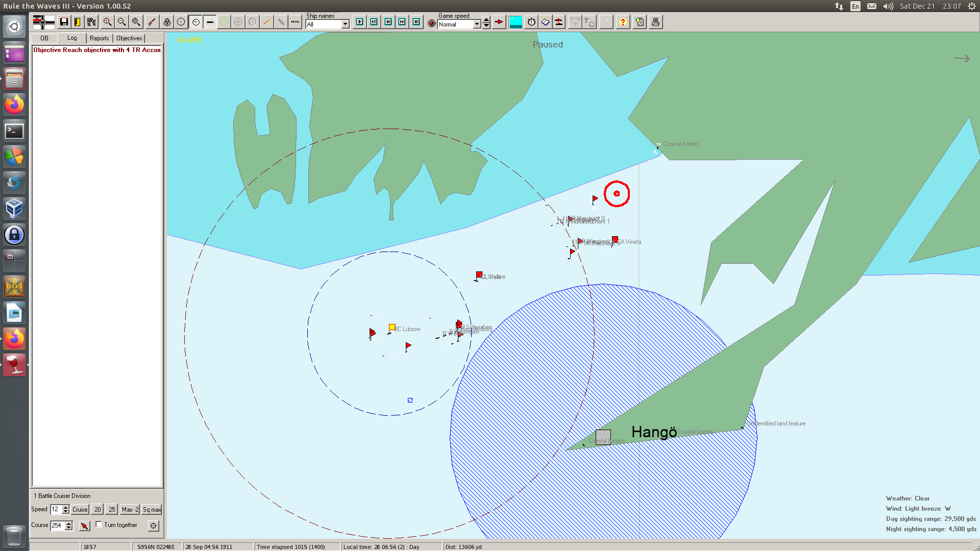Image resolution: width=980 pixels, height=551 pixels.
Task: Click the play 5 turns button
Action: [374, 22]
